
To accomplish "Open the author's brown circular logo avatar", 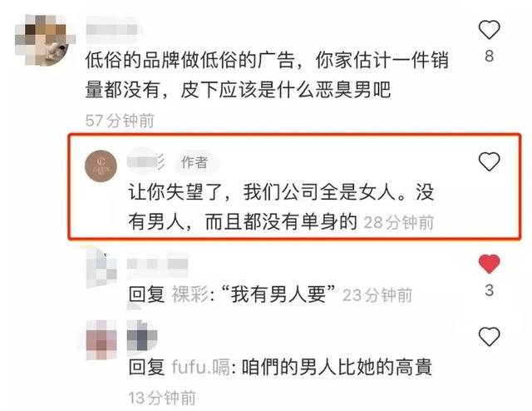I will point(101,166).
